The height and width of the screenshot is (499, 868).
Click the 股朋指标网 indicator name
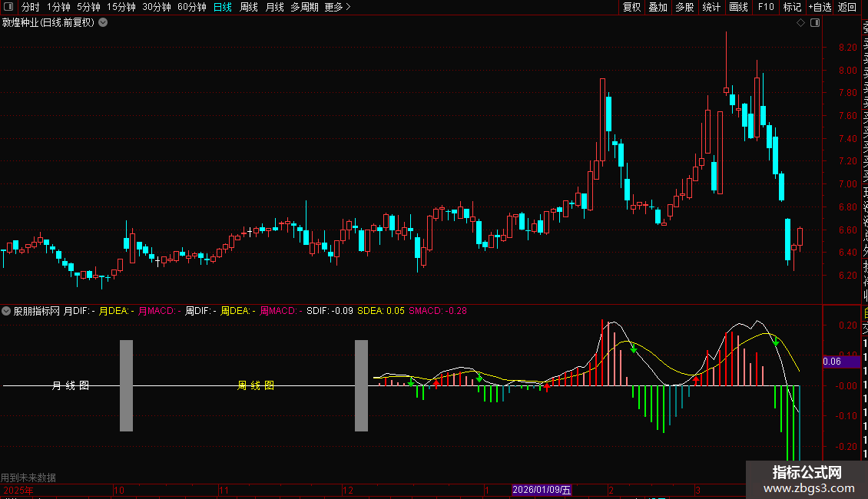click(37, 311)
